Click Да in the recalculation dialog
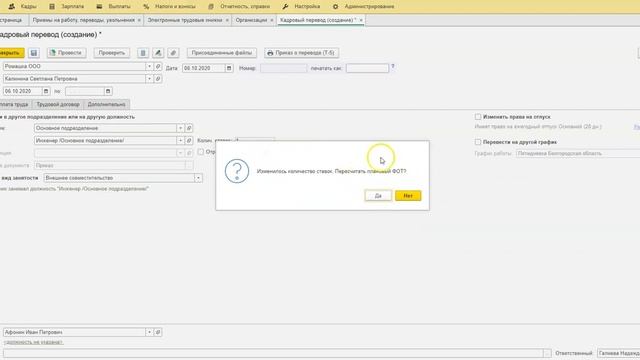Viewport: 640px width, 360px height. (x=378, y=196)
